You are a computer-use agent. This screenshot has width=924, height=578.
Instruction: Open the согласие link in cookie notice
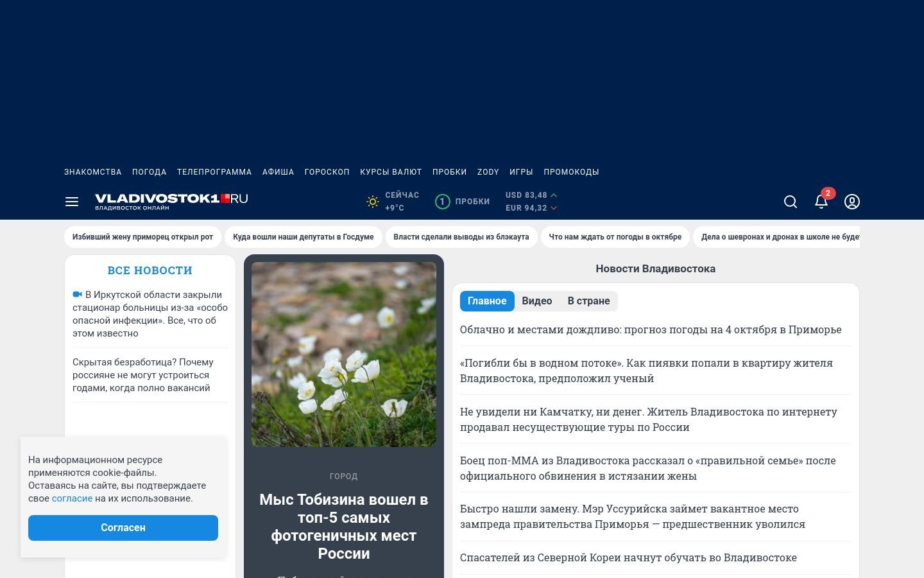[x=72, y=498]
